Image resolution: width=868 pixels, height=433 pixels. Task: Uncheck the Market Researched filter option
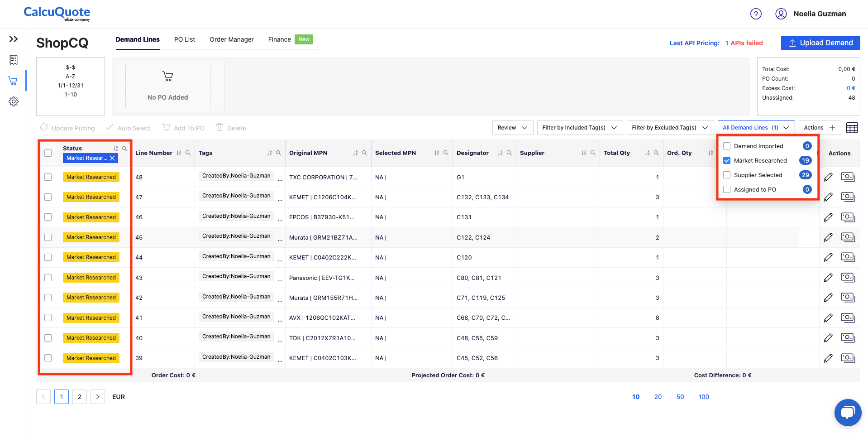(727, 160)
